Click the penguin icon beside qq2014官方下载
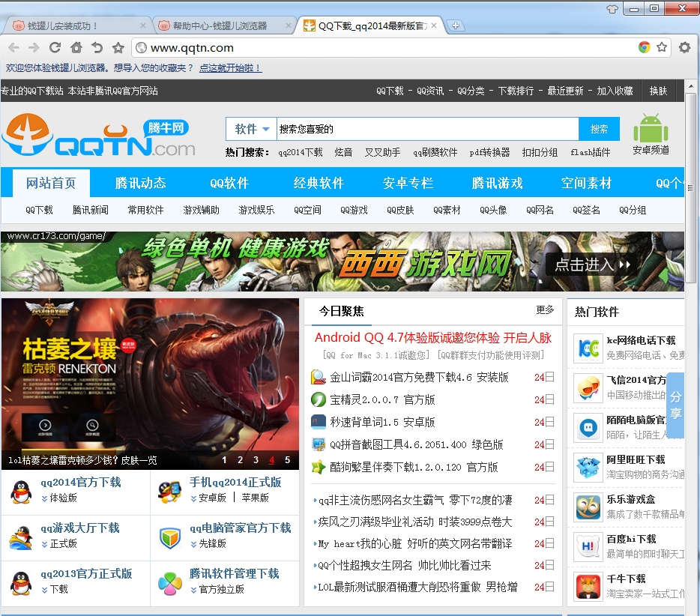700x616 pixels. [x=21, y=492]
